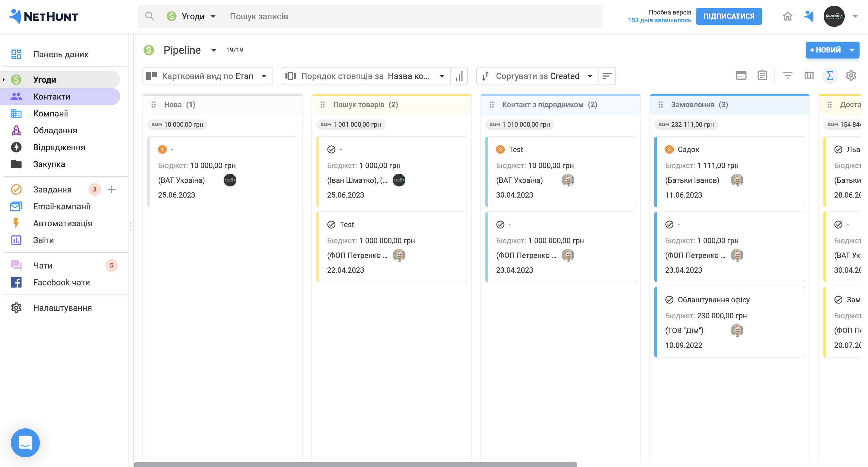This screenshot has width=868, height=467.
Task: Open the Панель даних dashboard
Action: coord(61,54)
